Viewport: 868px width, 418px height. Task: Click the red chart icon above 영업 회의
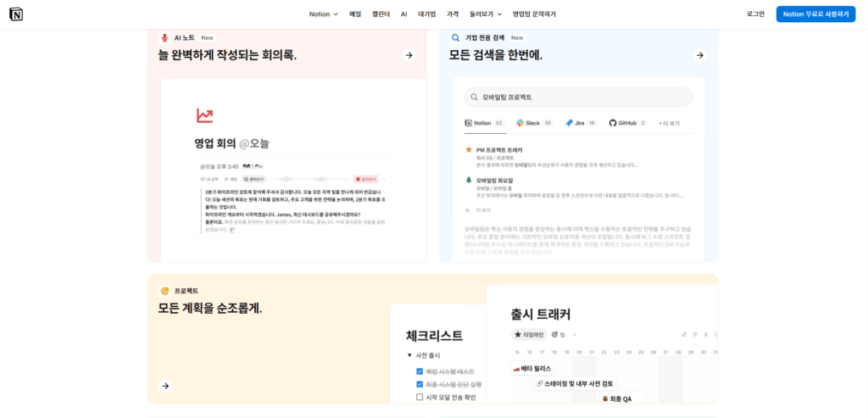click(x=204, y=115)
